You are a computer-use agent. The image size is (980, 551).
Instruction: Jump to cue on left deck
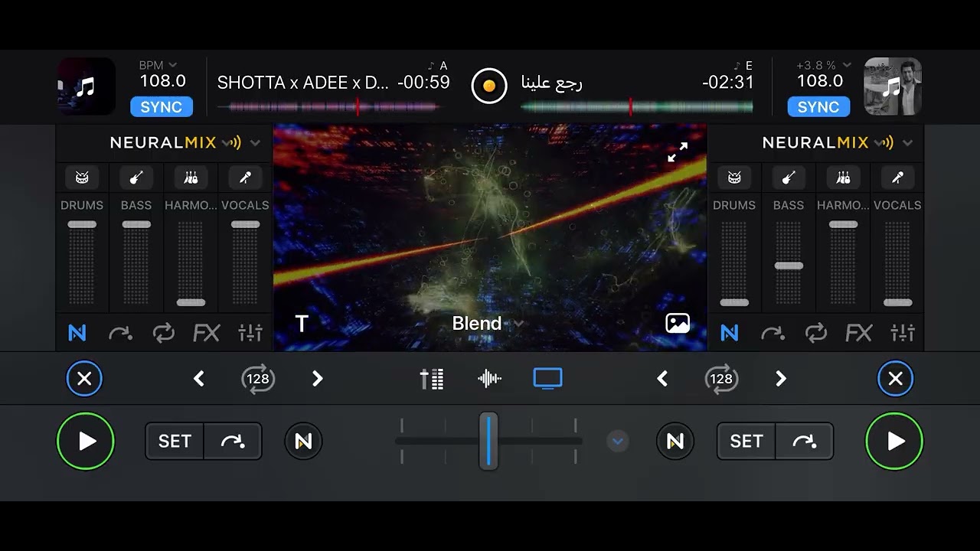tap(233, 442)
